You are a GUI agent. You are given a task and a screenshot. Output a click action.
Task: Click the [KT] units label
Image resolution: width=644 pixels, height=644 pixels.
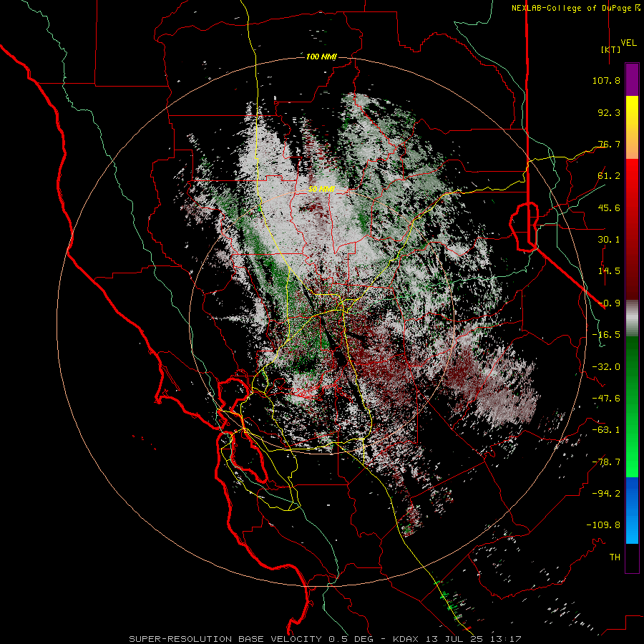611,49
